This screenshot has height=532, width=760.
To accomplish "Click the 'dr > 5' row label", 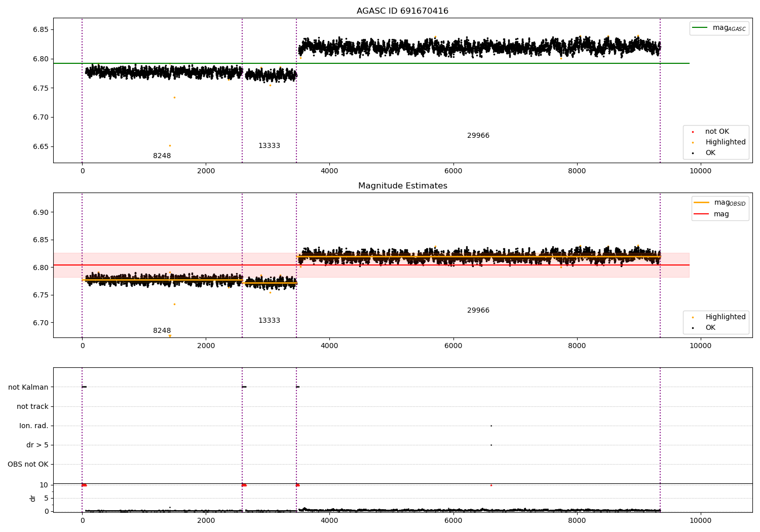I will pos(37,445).
